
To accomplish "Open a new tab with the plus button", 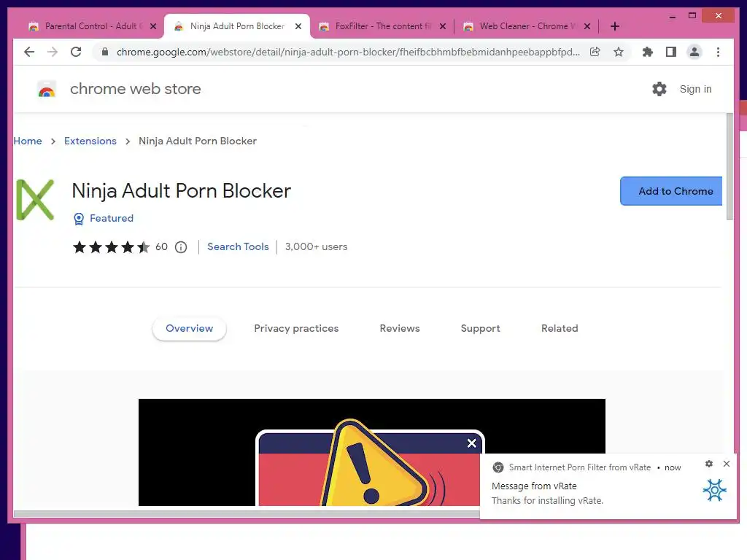I will point(614,26).
